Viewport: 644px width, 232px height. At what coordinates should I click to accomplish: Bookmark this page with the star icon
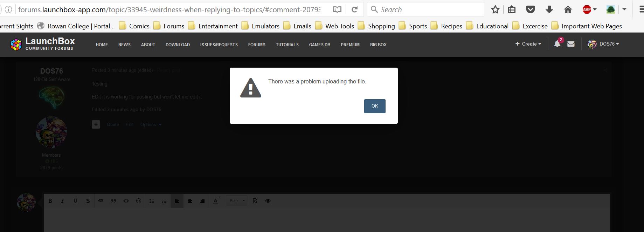click(x=495, y=9)
